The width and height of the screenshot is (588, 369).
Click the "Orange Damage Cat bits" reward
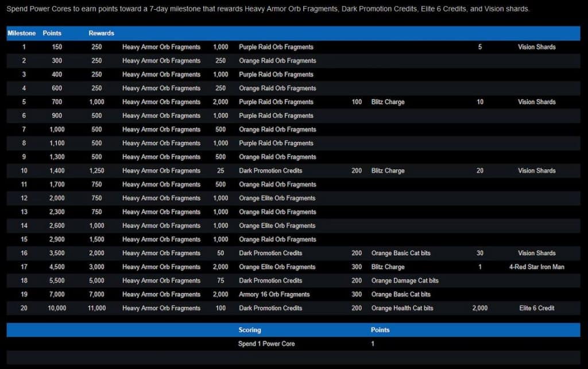coord(405,281)
